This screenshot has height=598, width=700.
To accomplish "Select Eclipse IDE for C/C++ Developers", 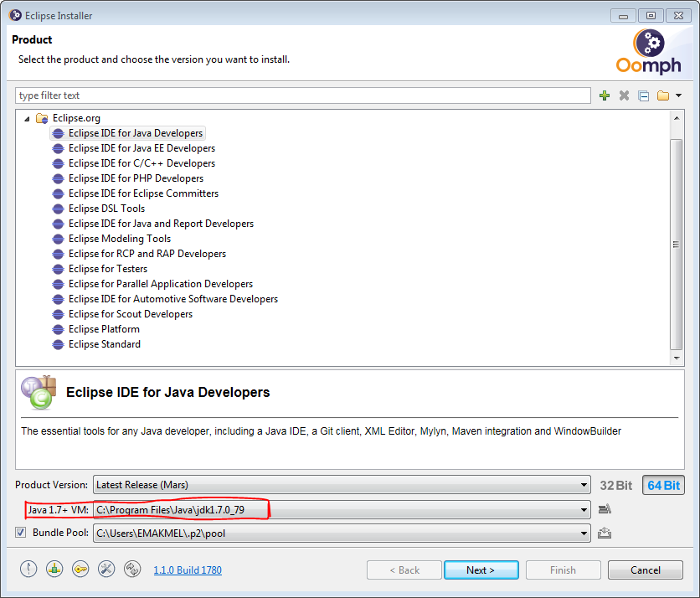I will (142, 163).
